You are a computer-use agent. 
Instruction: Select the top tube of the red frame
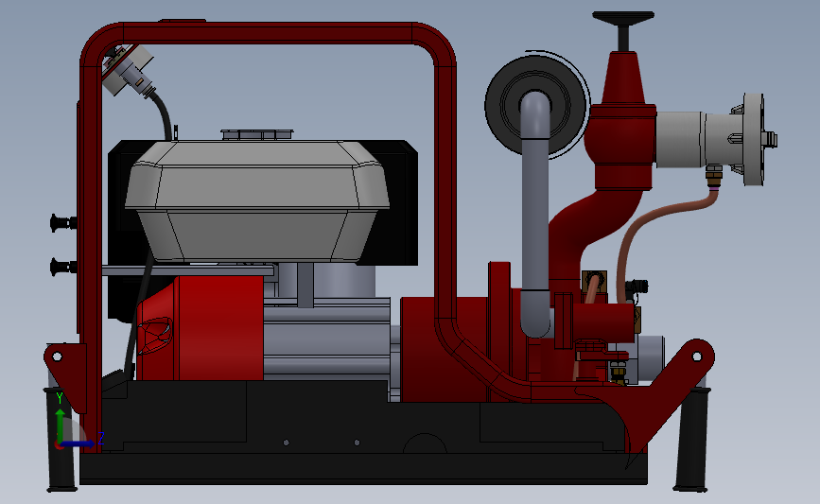pos(267,32)
